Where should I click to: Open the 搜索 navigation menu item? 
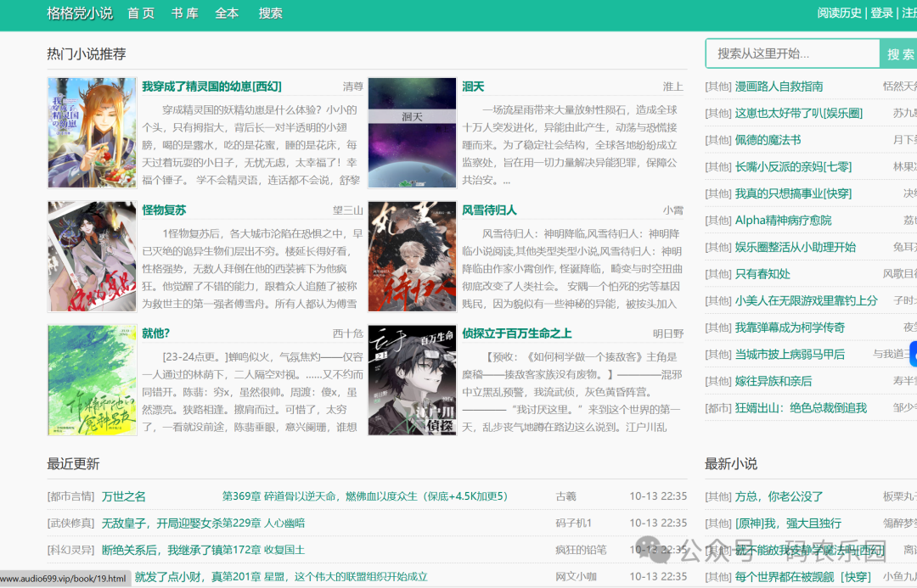270,13
